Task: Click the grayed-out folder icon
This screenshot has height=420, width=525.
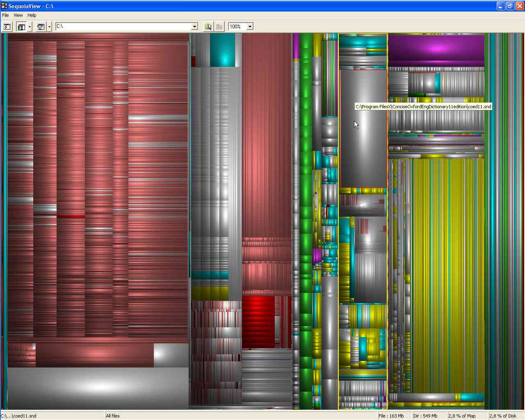Action: (219, 27)
